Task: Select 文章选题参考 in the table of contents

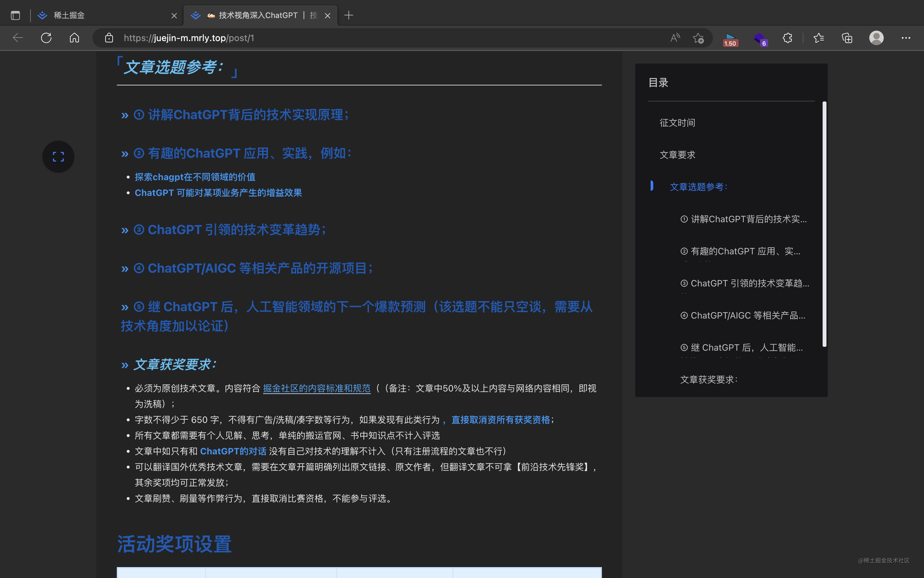Action: click(x=699, y=187)
